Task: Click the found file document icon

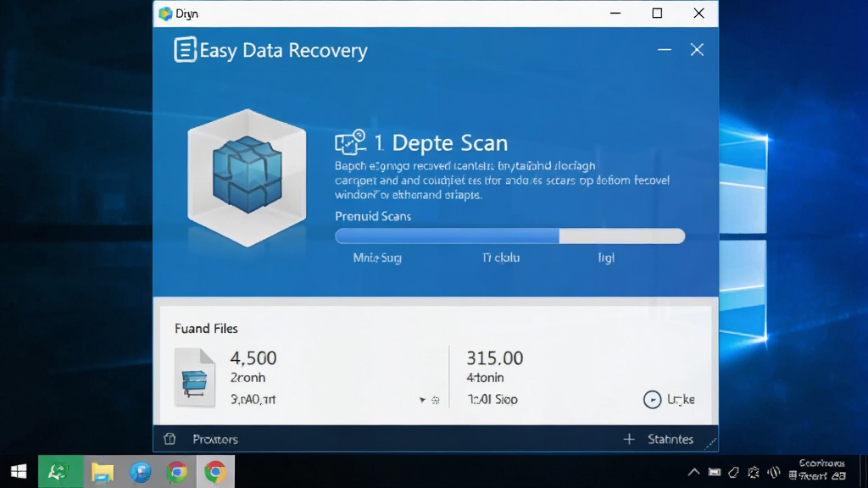Action: [x=194, y=377]
